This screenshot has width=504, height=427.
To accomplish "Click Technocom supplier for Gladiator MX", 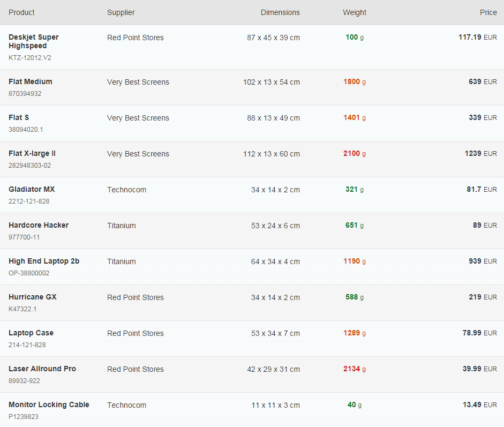I will pos(126,190).
